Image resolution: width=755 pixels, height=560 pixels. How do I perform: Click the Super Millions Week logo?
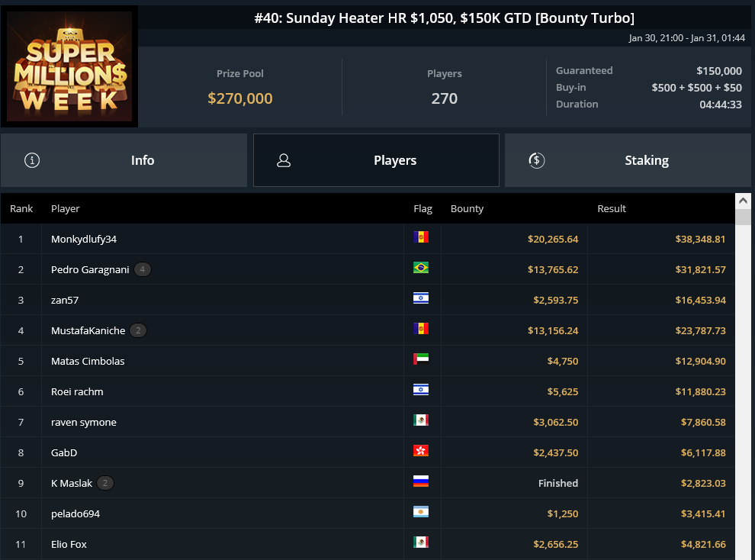click(69, 66)
